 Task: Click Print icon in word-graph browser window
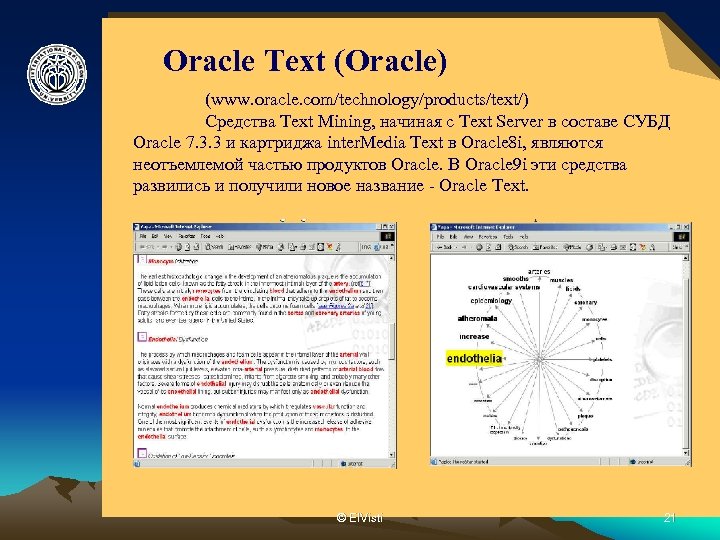613,247
